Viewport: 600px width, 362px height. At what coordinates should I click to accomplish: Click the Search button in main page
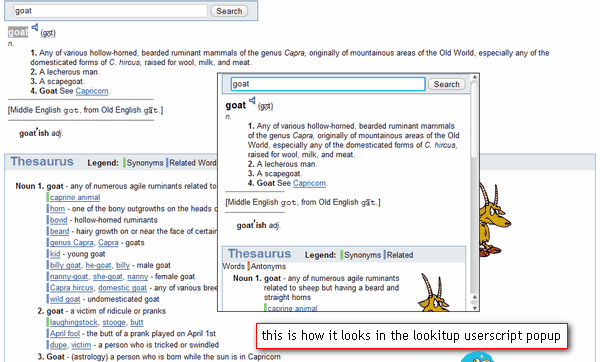229,11
